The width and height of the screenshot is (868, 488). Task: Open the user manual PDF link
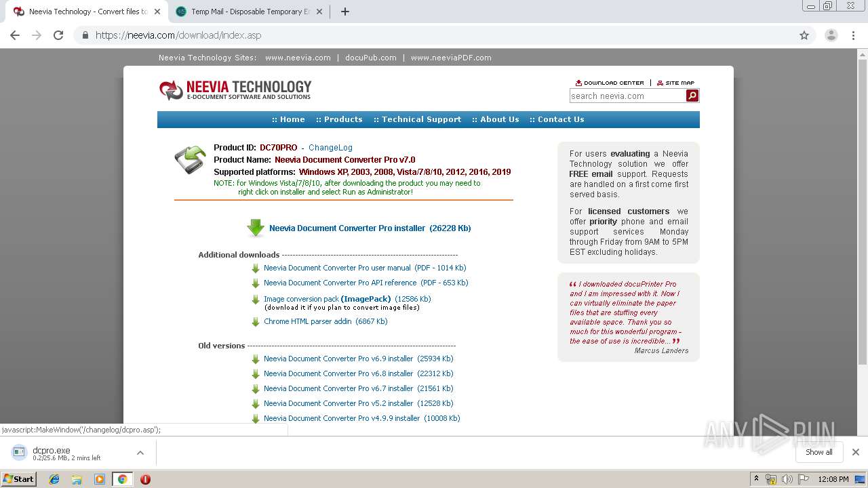coord(365,268)
